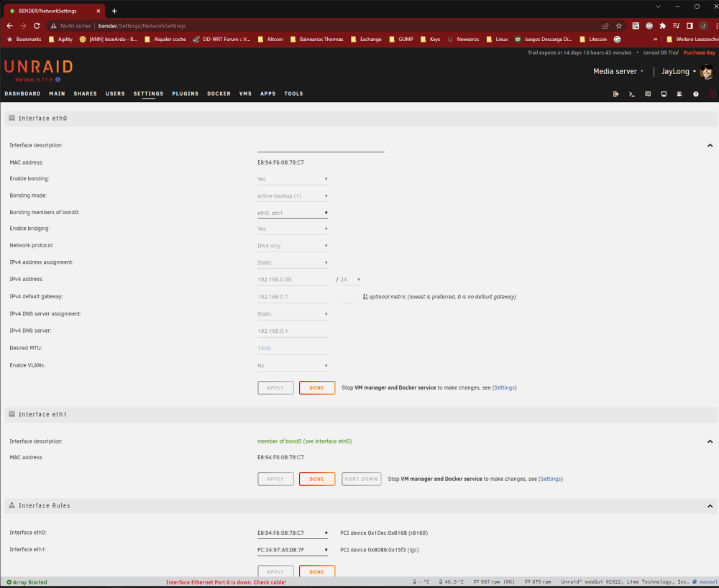Click the Purchase Key link

click(699, 52)
